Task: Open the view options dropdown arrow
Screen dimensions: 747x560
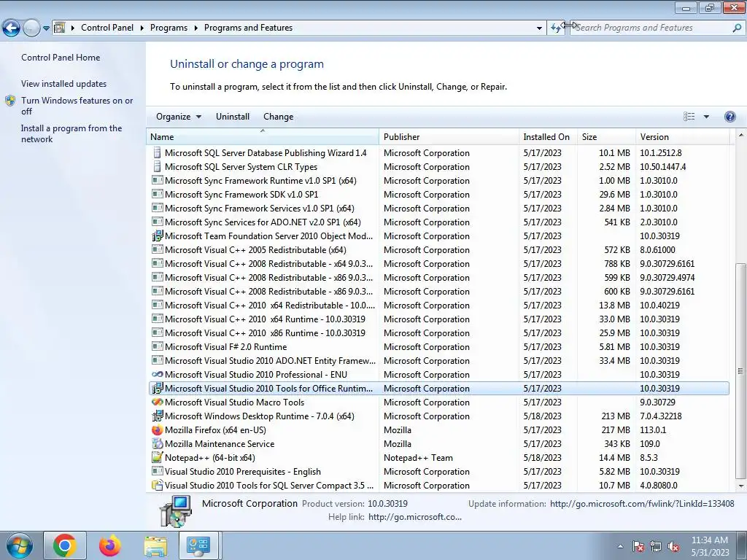Action: [706, 117]
